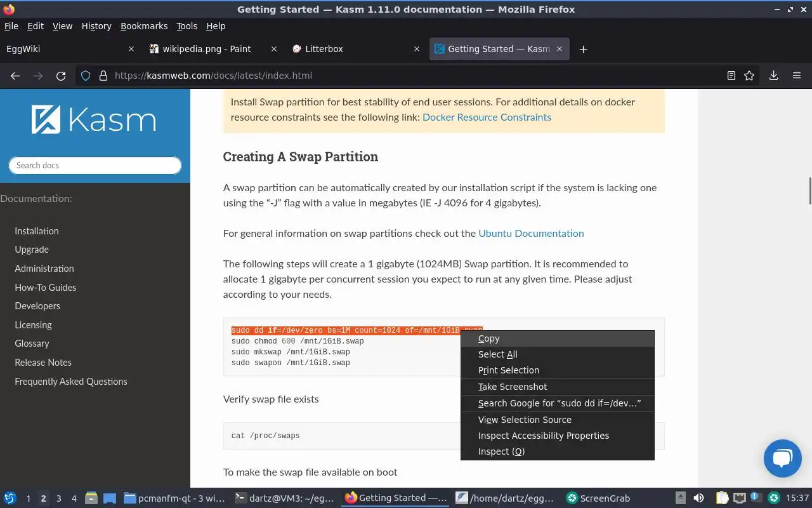The width and height of the screenshot is (812, 508).
Task: Open the chat bubble widget
Action: click(783, 458)
